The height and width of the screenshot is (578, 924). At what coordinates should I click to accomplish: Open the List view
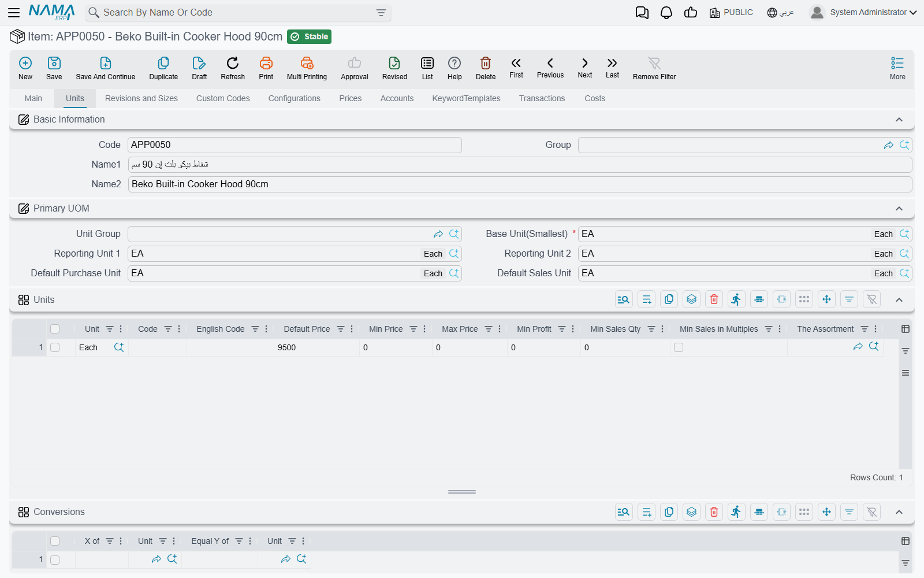click(x=427, y=68)
